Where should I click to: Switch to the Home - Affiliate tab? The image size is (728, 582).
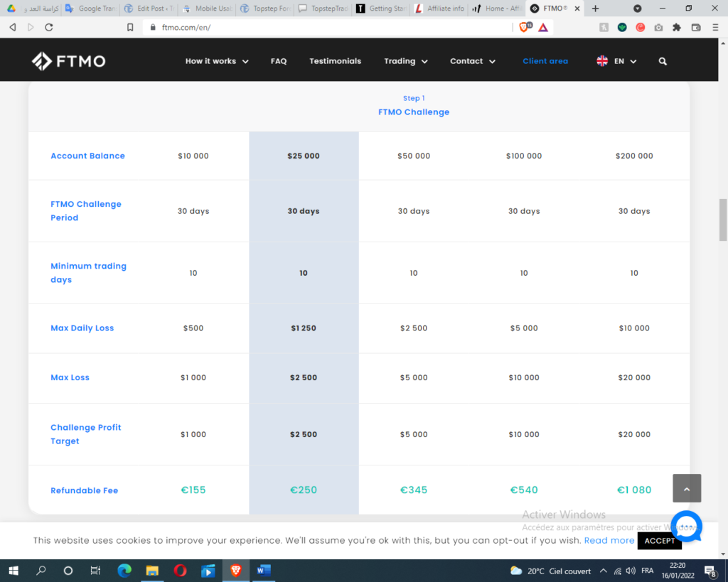[498, 9]
